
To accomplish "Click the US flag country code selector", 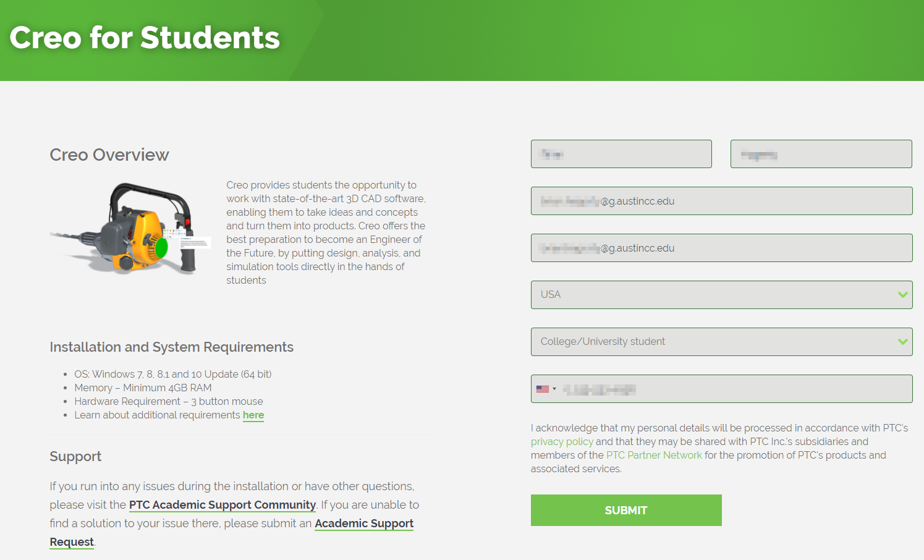I will point(546,389).
